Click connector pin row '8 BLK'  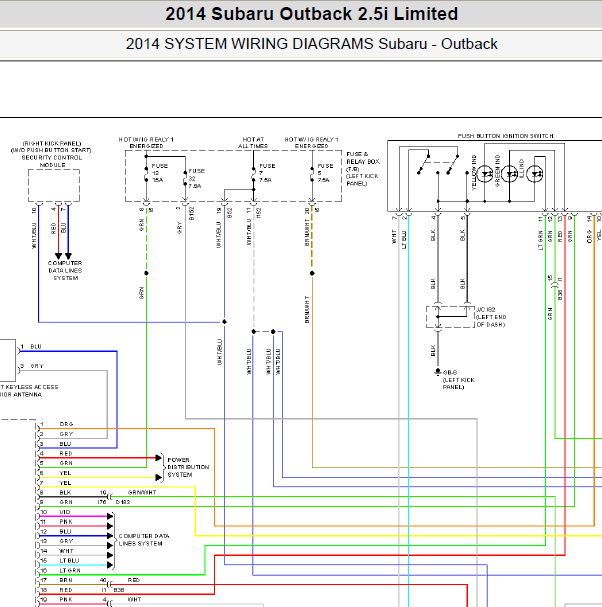57,492
